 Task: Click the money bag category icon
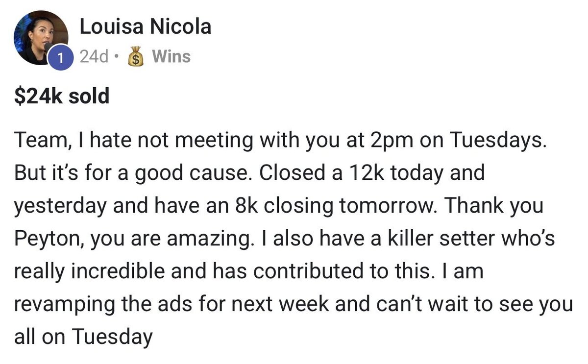tap(135, 58)
